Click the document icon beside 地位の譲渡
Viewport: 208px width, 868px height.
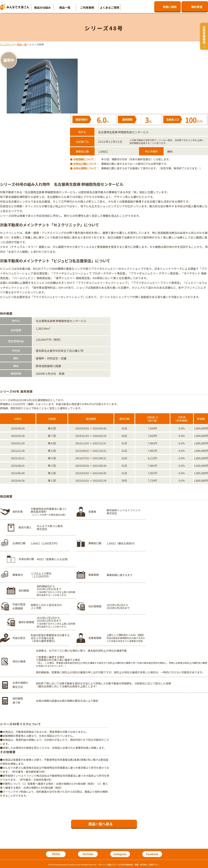point(5,661)
